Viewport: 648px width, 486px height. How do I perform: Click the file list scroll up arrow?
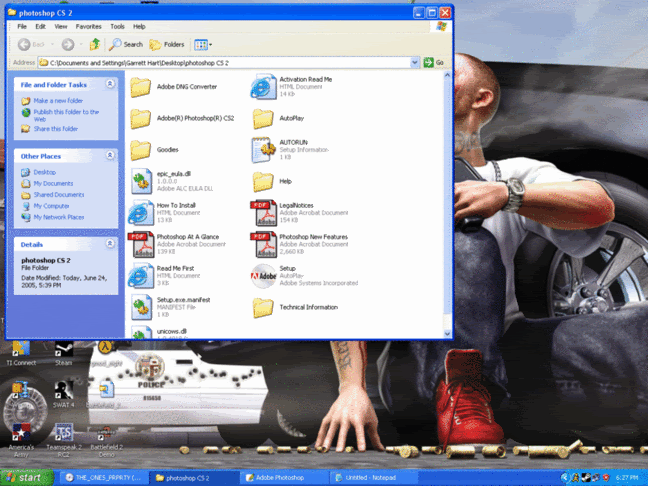447,75
